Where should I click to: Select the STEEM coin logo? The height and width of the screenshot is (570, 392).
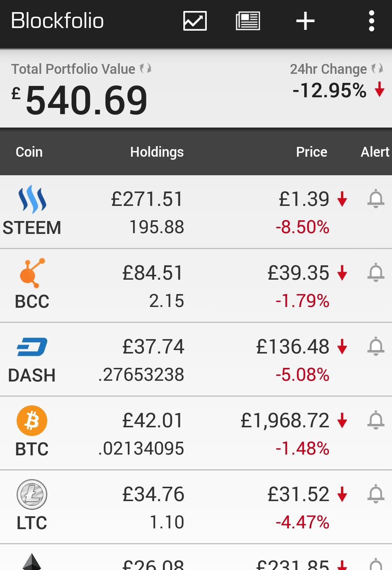point(33,199)
